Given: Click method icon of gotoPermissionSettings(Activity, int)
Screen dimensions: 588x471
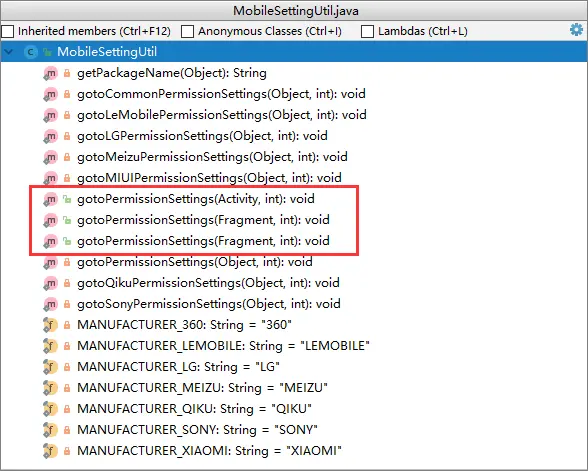Looking at the screenshot, I should [50, 199].
